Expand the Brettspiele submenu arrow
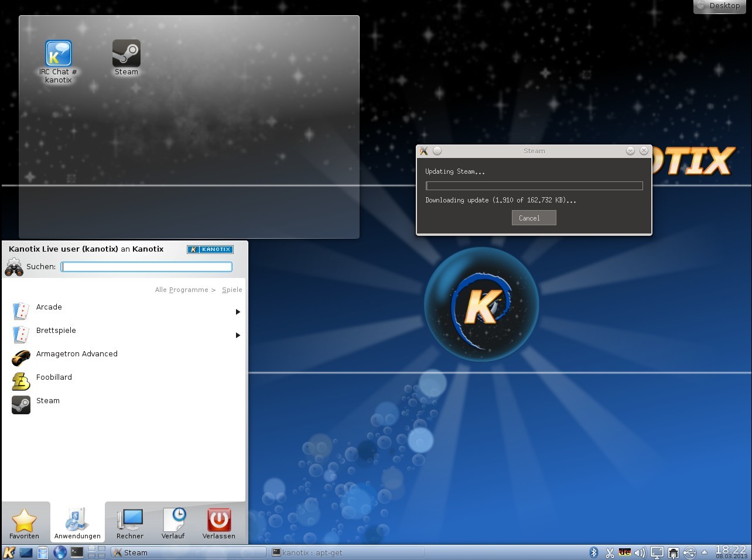Image resolution: width=752 pixels, height=560 pixels. 238,335
